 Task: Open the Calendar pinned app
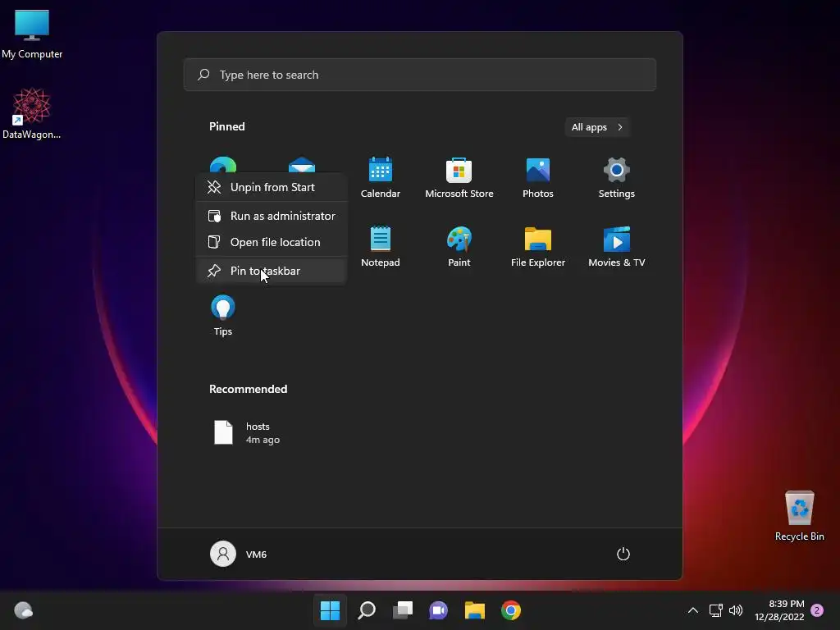point(381,178)
